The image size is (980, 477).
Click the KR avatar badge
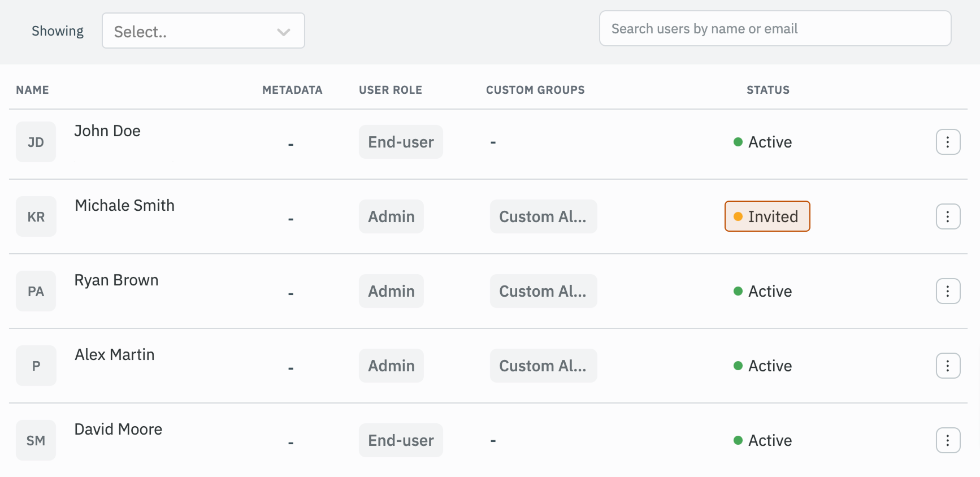point(36,216)
